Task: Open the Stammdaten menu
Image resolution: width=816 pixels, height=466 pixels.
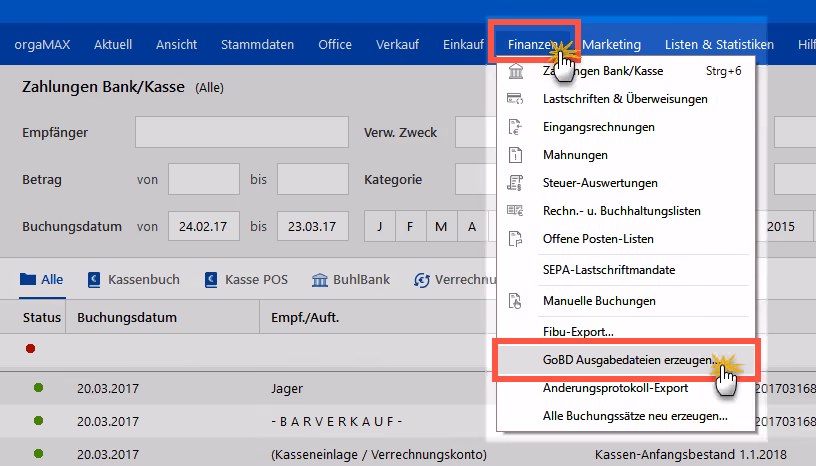Action: 258,45
